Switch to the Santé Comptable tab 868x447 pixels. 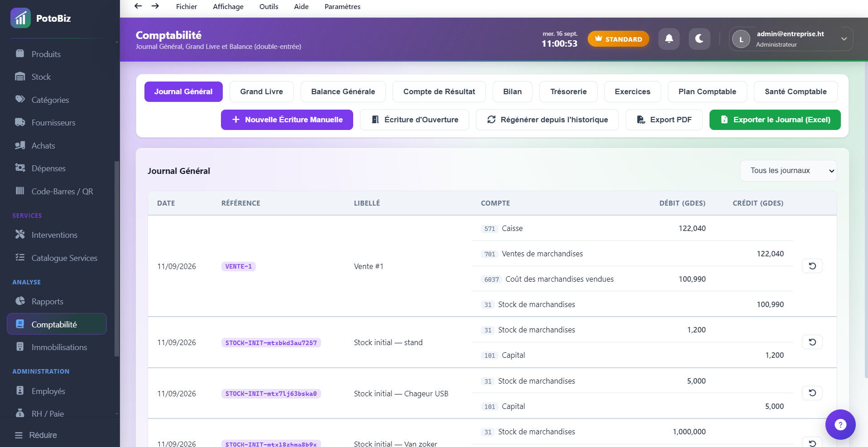pos(795,91)
